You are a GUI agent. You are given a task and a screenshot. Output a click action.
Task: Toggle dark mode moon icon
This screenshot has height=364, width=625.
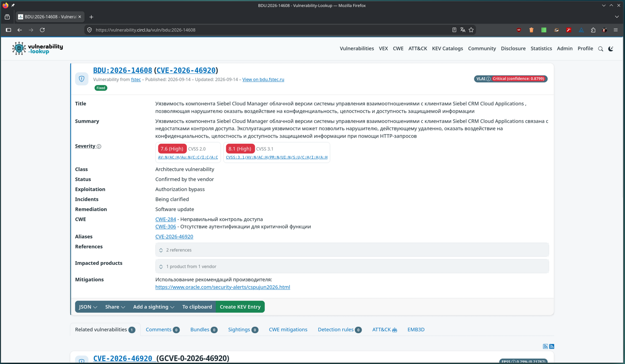click(611, 49)
